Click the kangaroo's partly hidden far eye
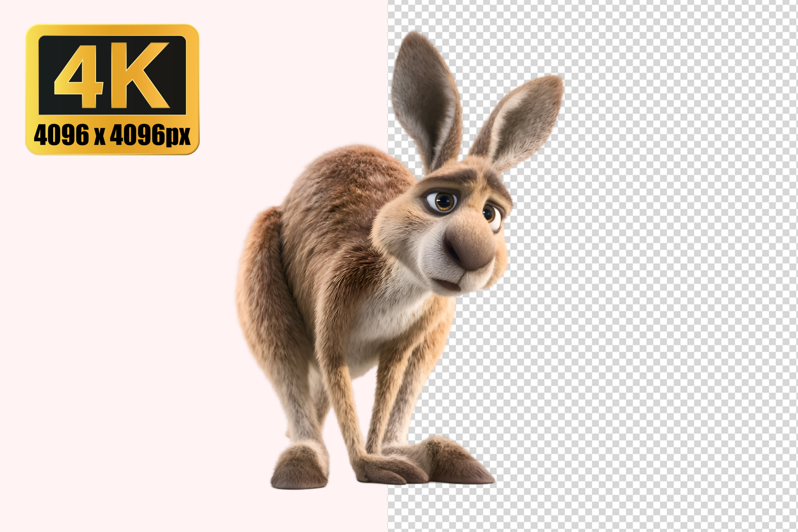 491,214
